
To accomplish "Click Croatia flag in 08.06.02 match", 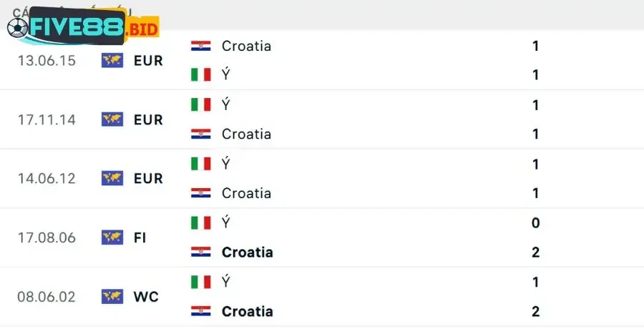I will point(201,311).
